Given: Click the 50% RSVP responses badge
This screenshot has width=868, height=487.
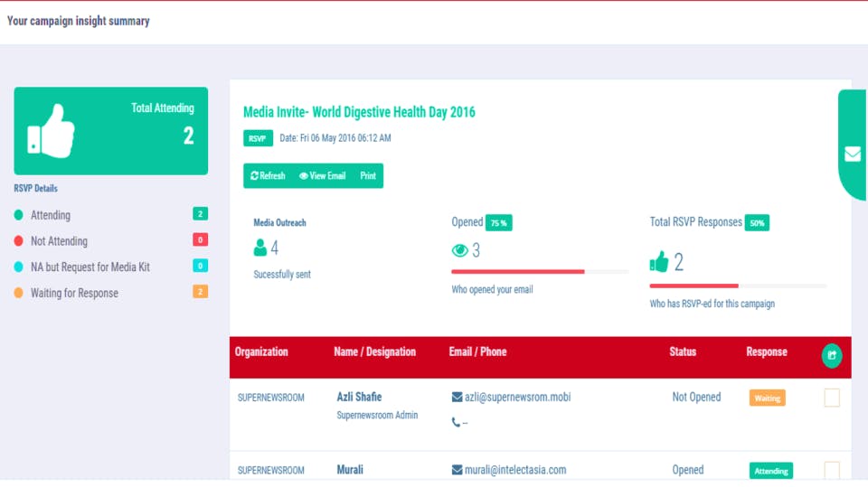Looking at the screenshot, I should pyautogui.click(x=757, y=223).
